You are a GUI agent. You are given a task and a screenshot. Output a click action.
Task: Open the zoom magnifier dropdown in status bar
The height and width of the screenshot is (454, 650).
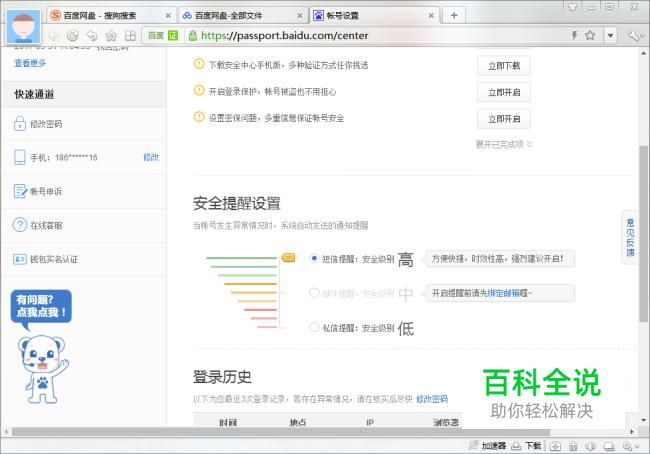tap(631, 446)
